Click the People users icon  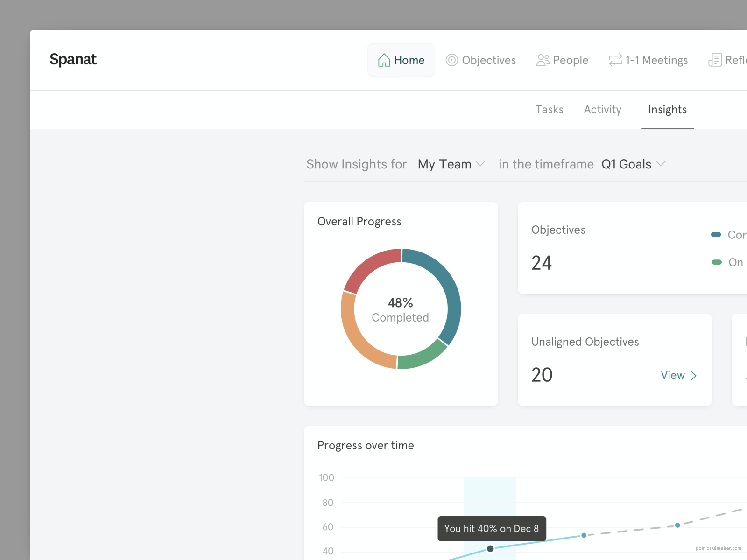point(543,60)
